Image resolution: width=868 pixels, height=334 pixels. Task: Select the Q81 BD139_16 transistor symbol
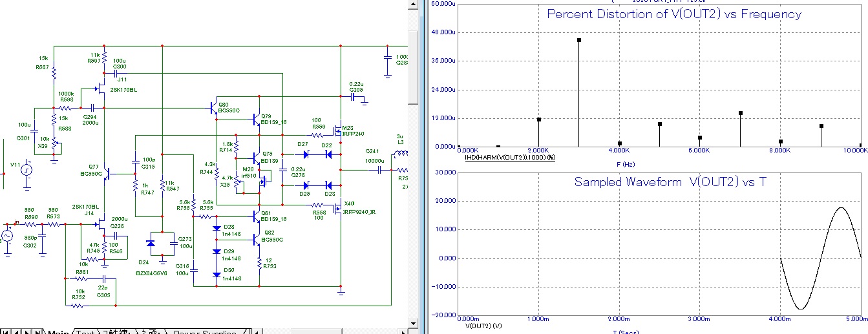(256, 216)
